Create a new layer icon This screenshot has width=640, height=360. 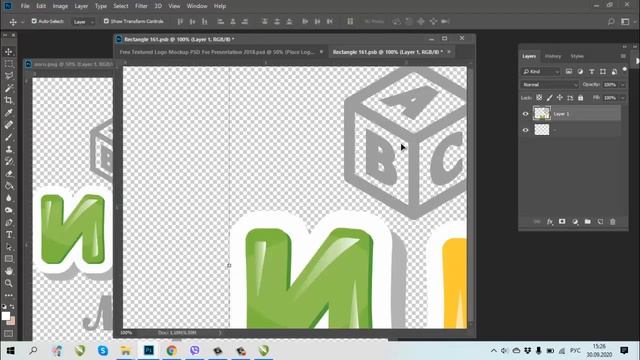[600, 222]
